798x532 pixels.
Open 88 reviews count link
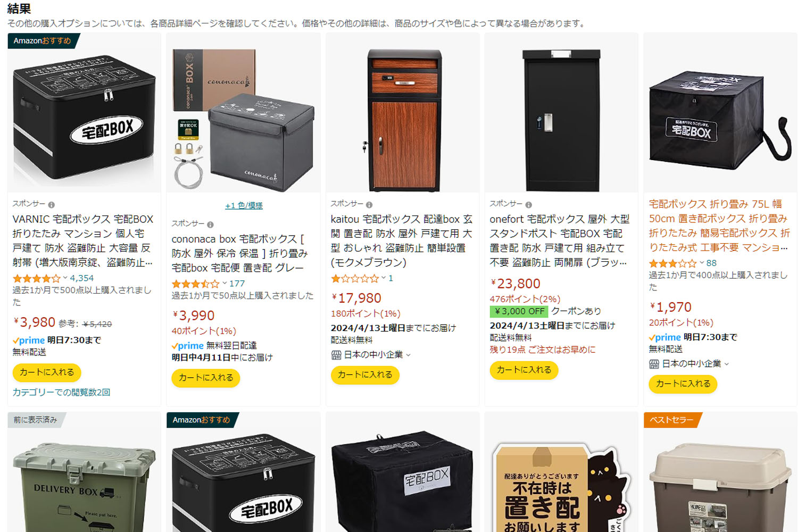[711, 263]
